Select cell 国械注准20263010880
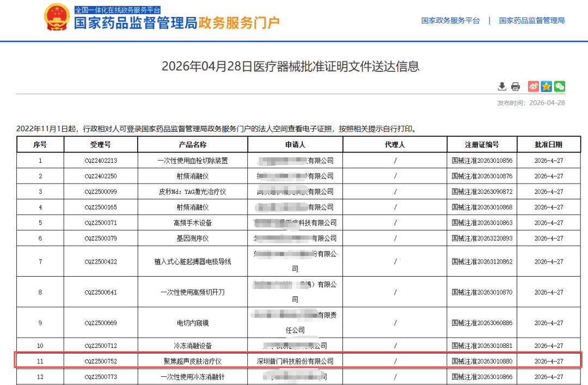This screenshot has height=385, width=588. pos(482,362)
